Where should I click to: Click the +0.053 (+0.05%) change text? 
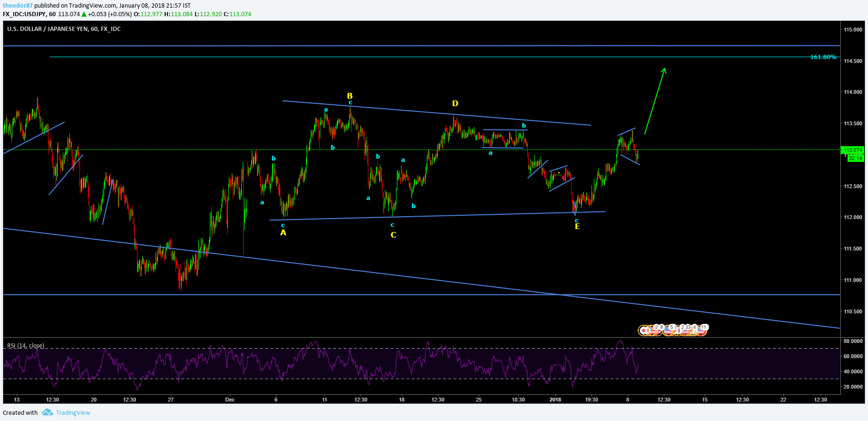pyautogui.click(x=110, y=14)
